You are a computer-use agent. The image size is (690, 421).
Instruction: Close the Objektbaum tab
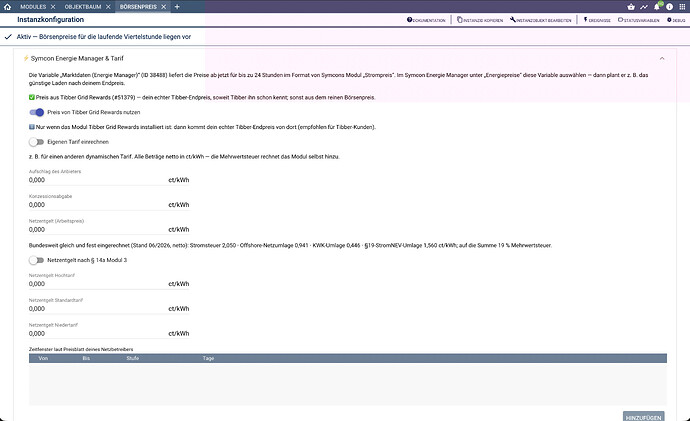click(x=108, y=7)
